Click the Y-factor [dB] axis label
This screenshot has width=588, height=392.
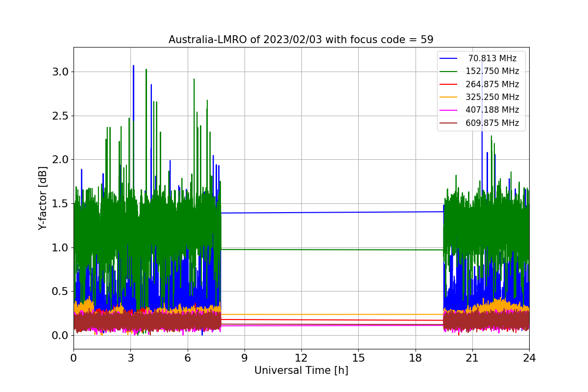(43, 198)
